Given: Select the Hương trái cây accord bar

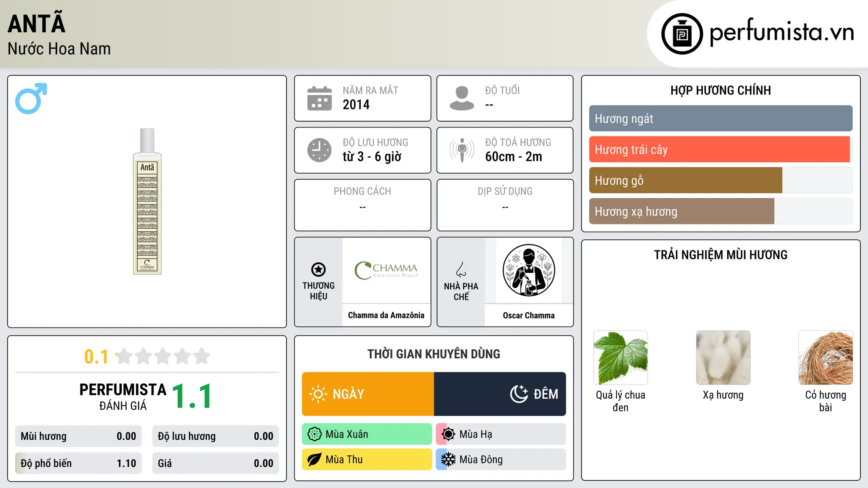Looking at the screenshot, I should 721,150.
